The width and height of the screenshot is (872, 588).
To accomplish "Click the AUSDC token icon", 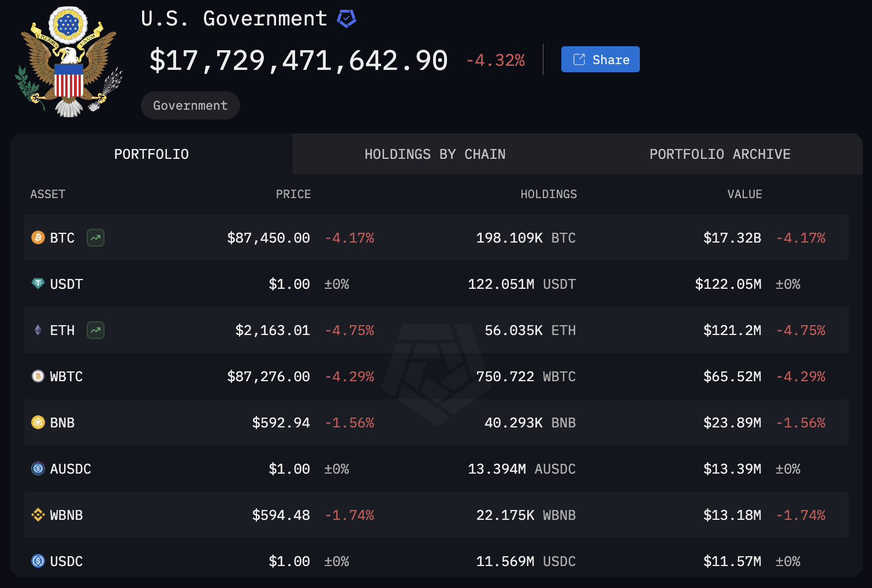I will click(38, 468).
